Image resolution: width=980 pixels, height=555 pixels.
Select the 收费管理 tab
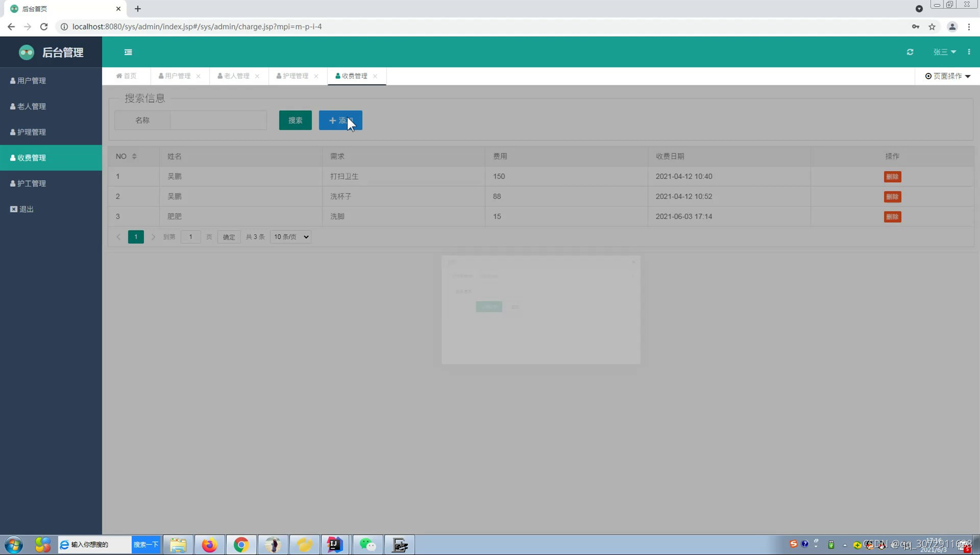351,76
